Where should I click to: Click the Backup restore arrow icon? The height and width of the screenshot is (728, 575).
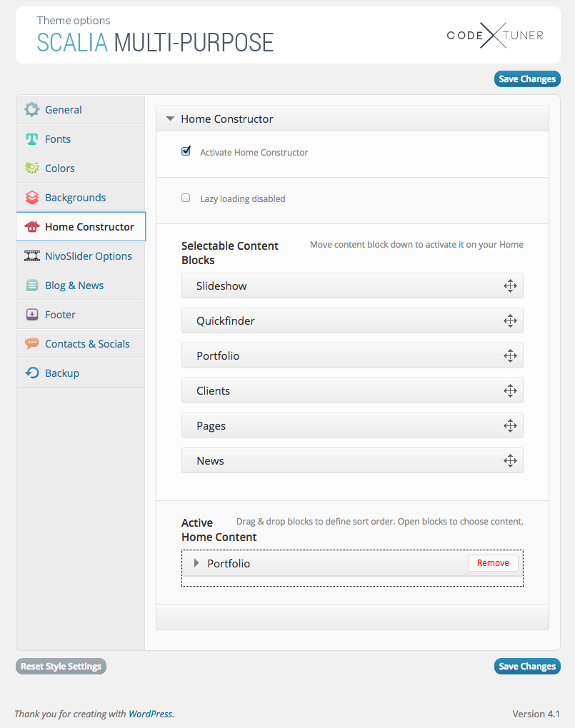[x=31, y=373]
